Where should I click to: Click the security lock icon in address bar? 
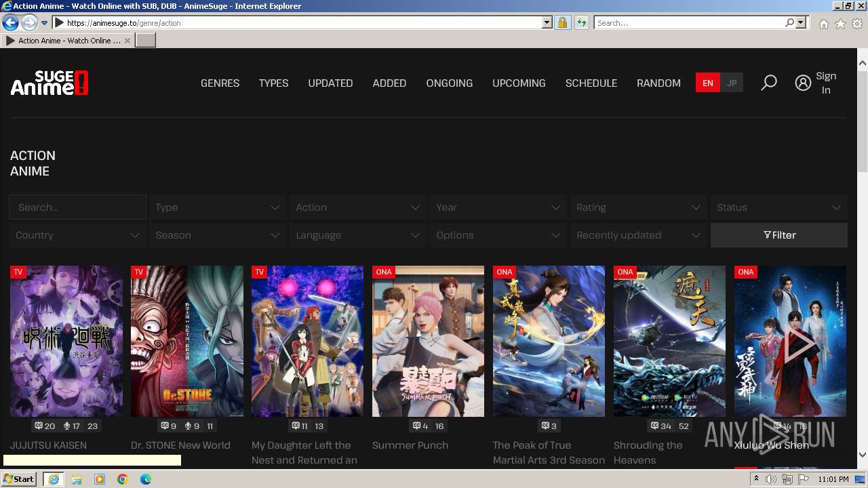(562, 22)
